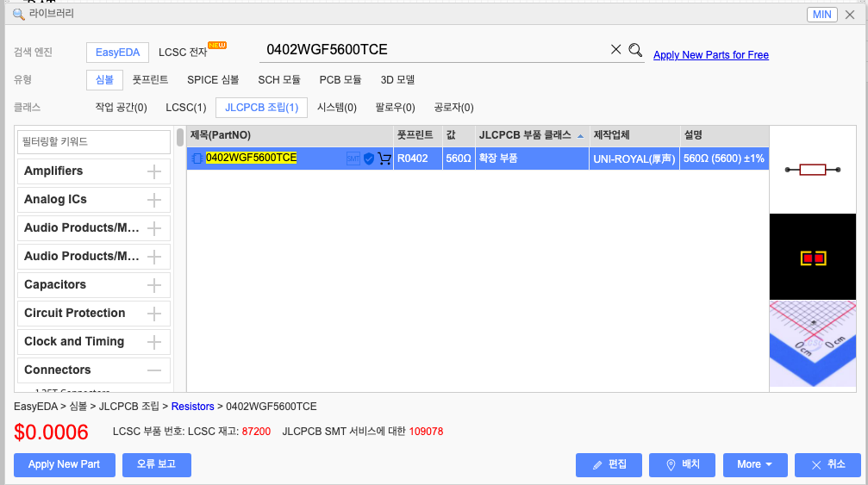Screen dimensions: 868x485
Task: Switch to the JLCPCB 조립(1) class
Action: 261,108
